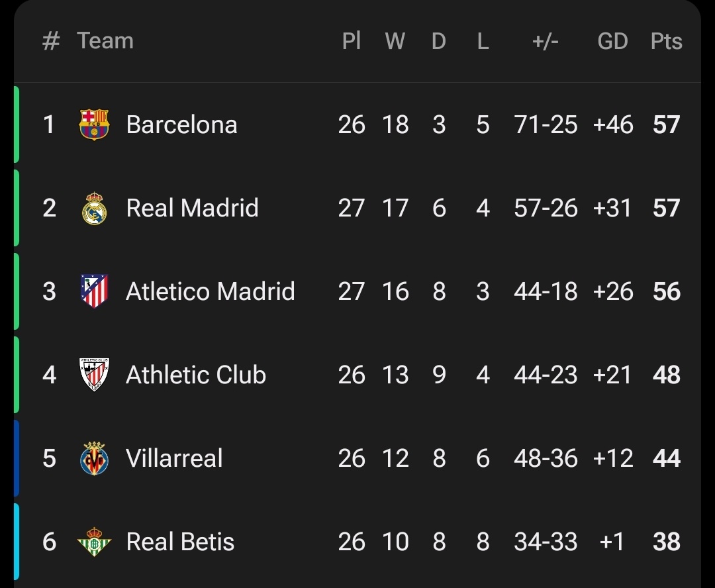Click the Atletico Madrid club crest
715x588 pixels.
pos(94,291)
